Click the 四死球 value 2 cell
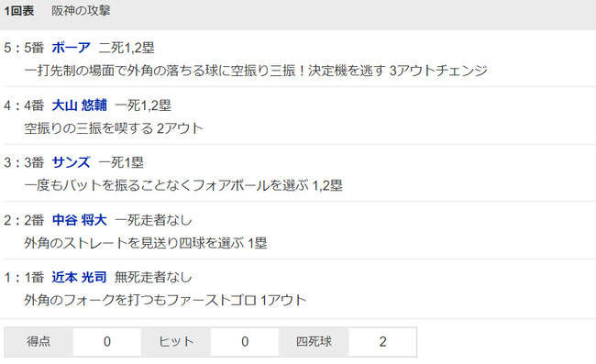This screenshot has height=364, width=596. pos(382,342)
